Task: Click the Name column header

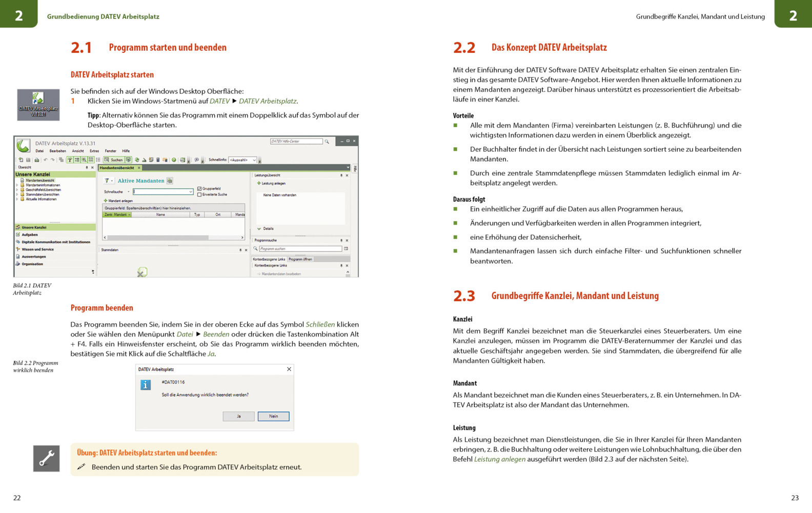Action: [x=160, y=214]
